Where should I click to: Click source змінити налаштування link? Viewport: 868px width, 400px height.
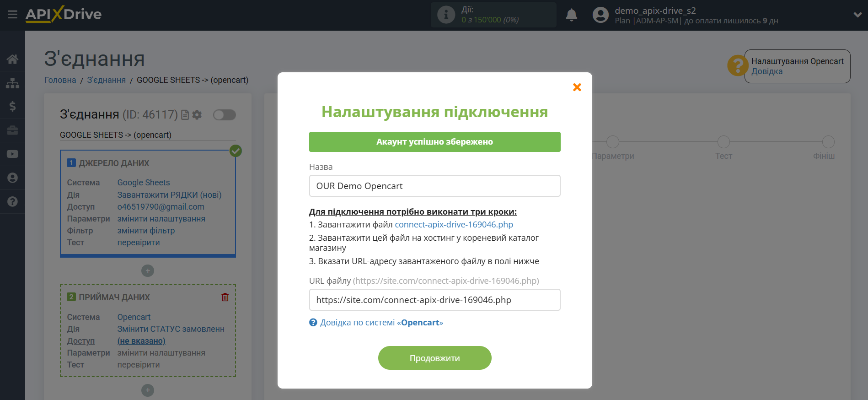pyautogui.click(x=161, y=219)
